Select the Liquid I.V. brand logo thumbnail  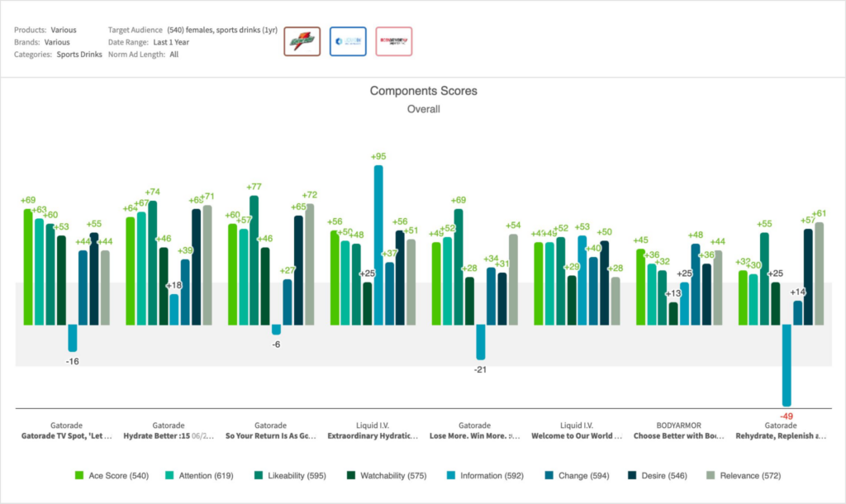point(348,41)
